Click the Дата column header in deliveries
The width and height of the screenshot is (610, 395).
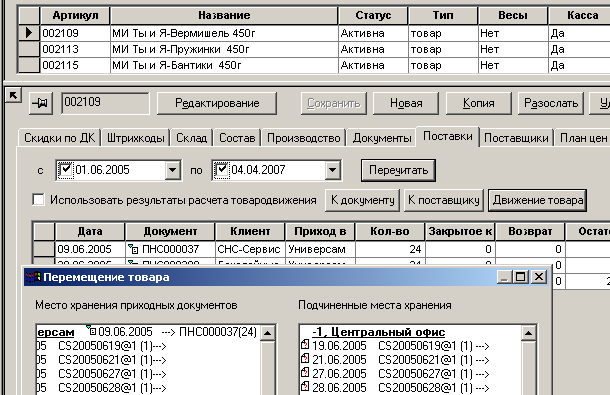pyautogui.click(x=90, y=231)
